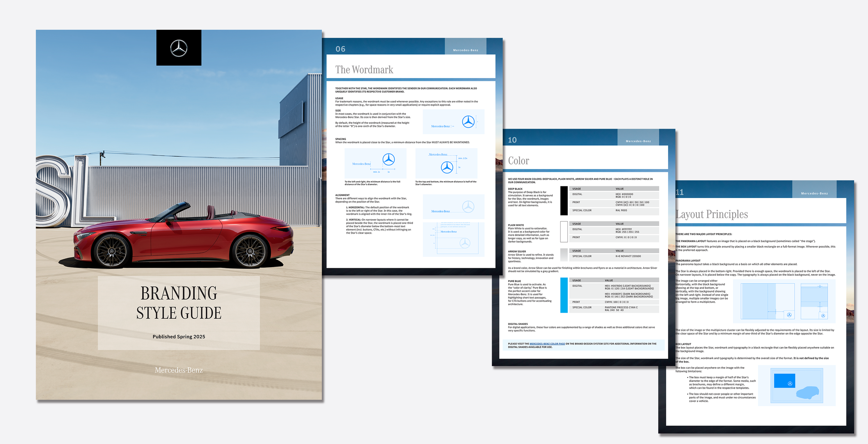The height and width of the screenshot is (444, 868).
Task: Click 'The Wordmark' heading
Action: [x=364, y=70]
